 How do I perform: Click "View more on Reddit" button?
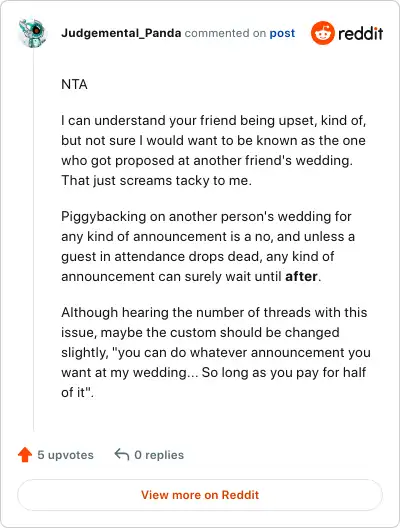pos(200,495)
